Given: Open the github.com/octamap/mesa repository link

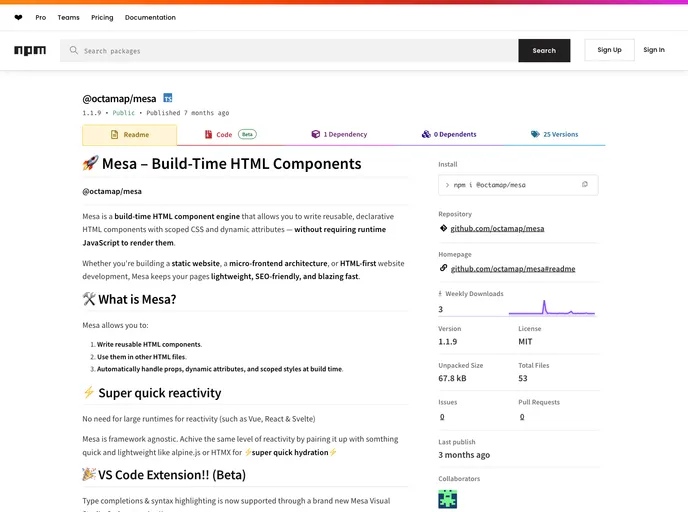Looking at the screenshot, I should tap(497, 229).
